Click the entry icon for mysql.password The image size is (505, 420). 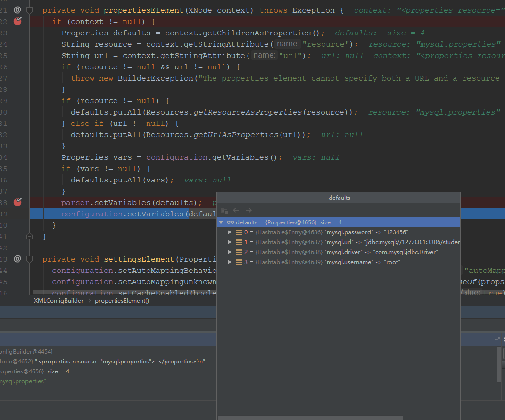click(x=239, y=232)
